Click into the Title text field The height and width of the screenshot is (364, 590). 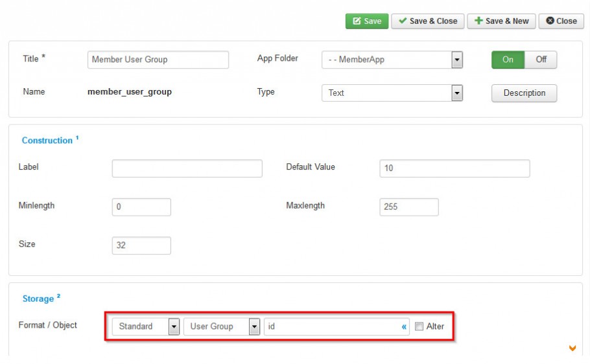point(158,60)
